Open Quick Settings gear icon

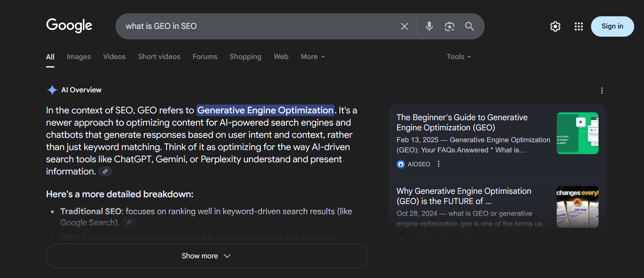[x=555, y=26]
